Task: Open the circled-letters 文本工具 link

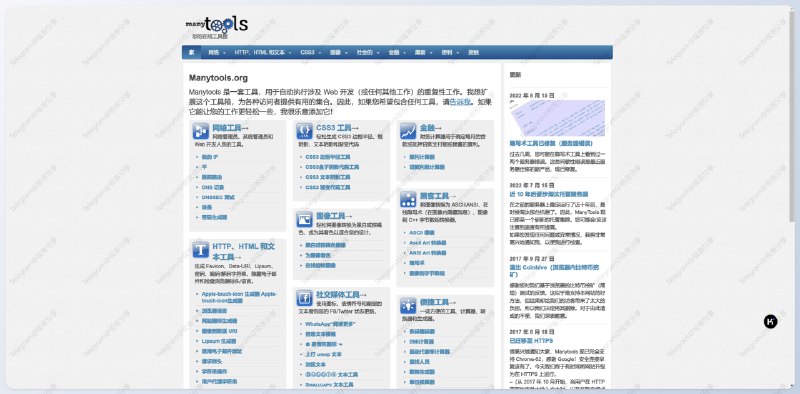Action: (332, 374)
